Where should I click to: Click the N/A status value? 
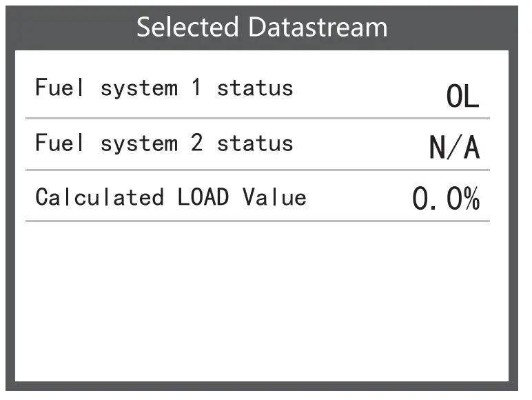pyautogui.click(x=454, y=148)
